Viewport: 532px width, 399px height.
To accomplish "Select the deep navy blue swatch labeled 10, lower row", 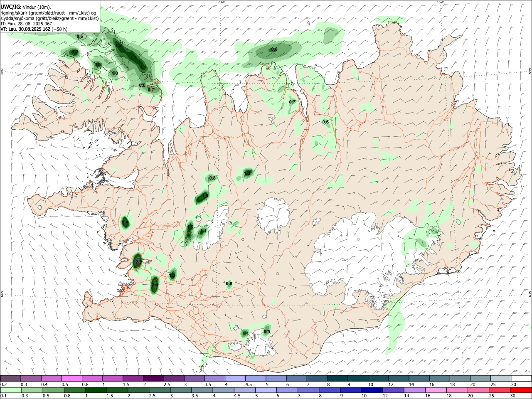I will pos(372,390).
